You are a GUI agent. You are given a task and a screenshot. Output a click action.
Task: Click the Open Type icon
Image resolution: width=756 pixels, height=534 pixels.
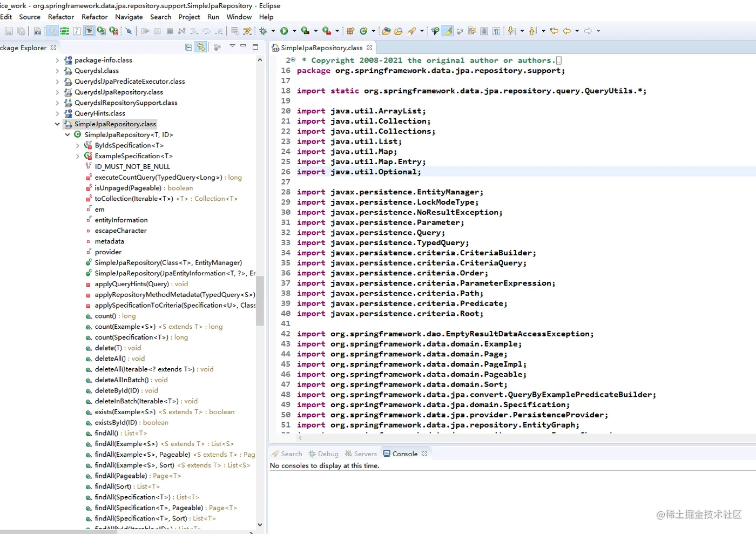coord(386,31)
